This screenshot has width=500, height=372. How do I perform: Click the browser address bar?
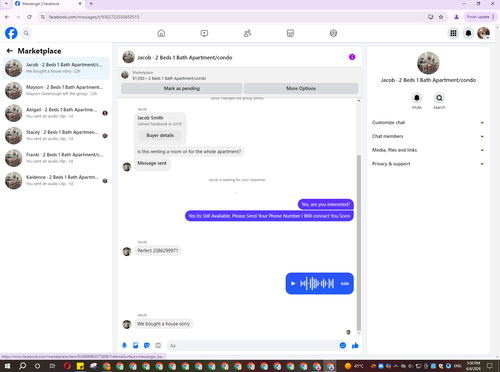click(x=233, y=17)
